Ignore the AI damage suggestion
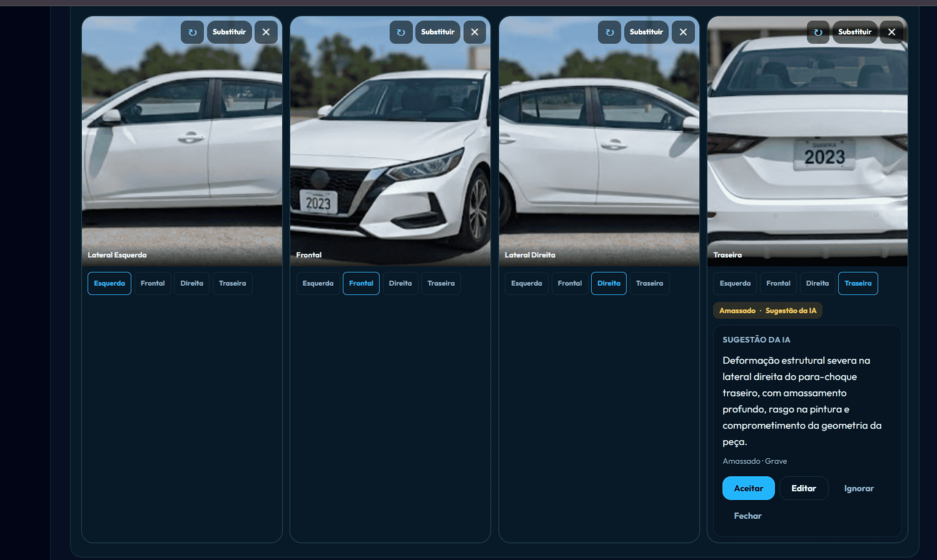937x560 pixels. tap(859, 488)
